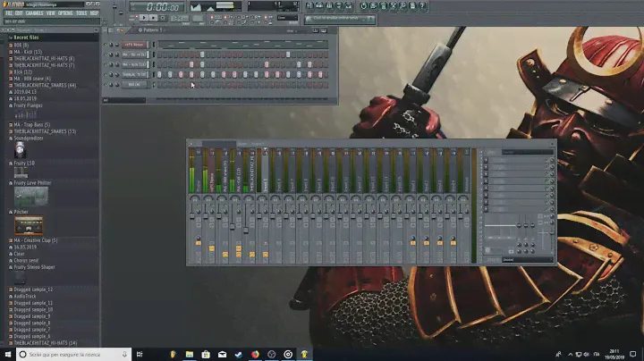Click the HiFi Noise channel button
This screenshot has width=644, height=361.
click(x=133, y=44)
